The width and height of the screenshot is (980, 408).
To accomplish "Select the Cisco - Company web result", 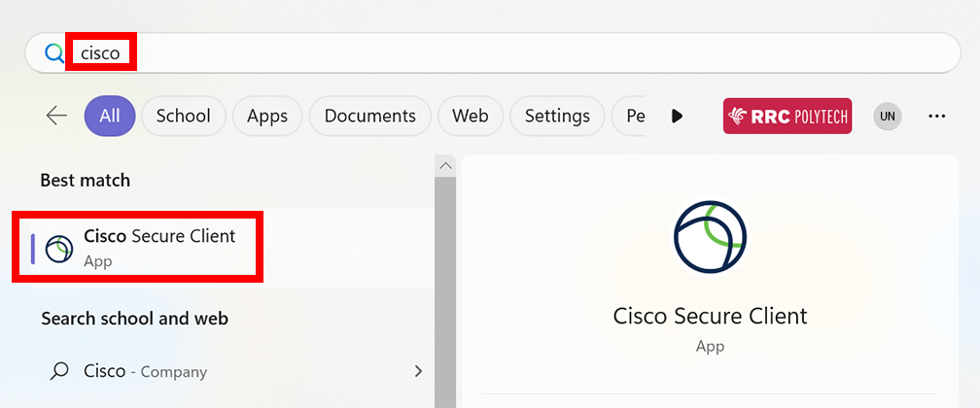I will click(x=232, y=372).
